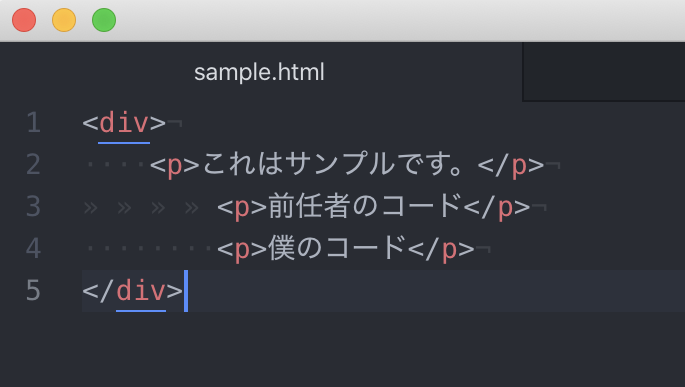This screenshot has height=387, width=685.
Task: Click the text 前任者のコード
Action: pos(365,206)
